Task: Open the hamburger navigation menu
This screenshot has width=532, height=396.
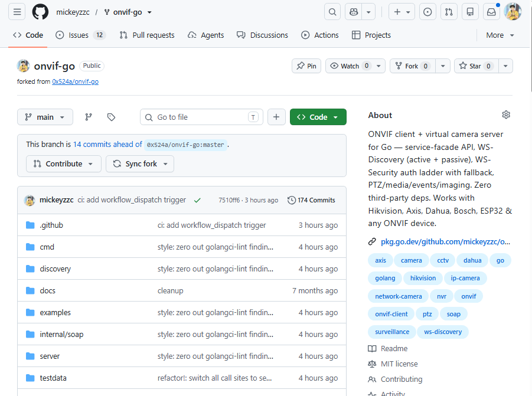Action: pos(17,12)
